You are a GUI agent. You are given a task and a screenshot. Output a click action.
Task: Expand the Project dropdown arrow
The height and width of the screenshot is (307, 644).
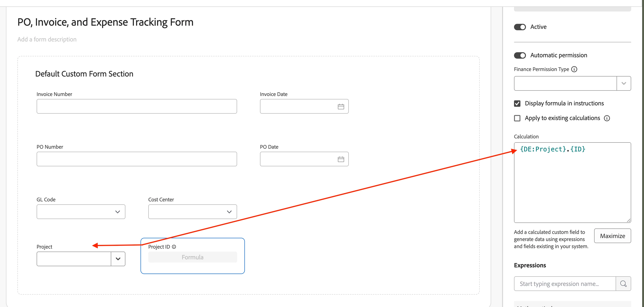pos(118,259)
